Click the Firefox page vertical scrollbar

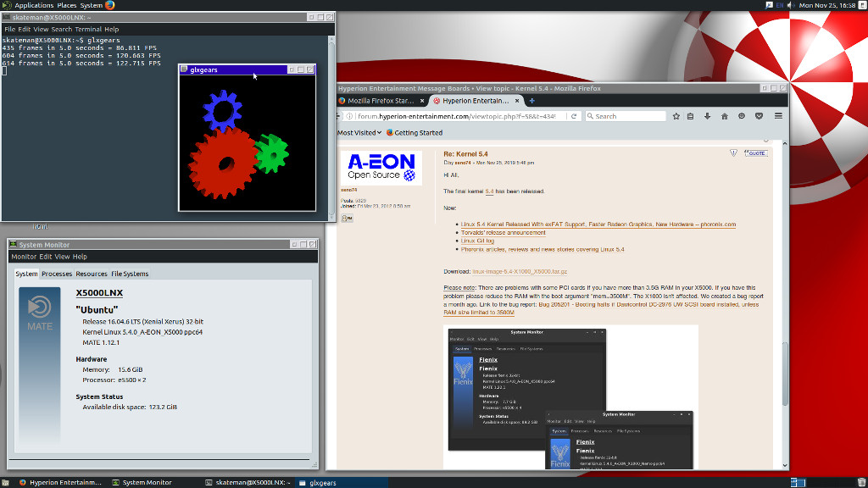pyautogui.click(x=785, y=374)
